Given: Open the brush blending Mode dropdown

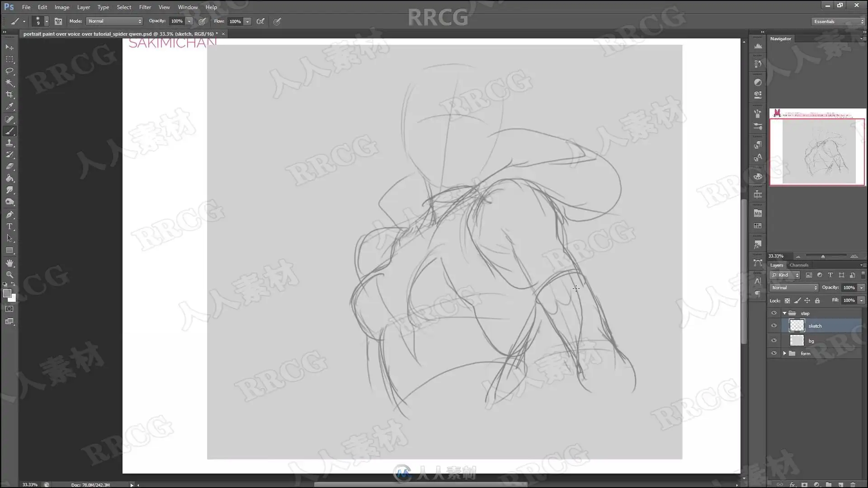Looking at the screenshot, I should tap(115, 21).
